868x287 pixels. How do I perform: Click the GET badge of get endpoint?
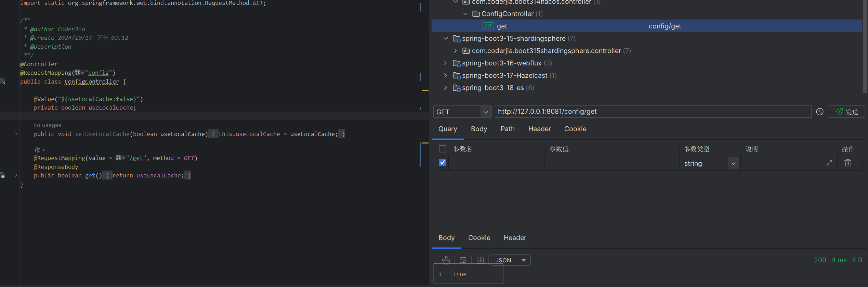click(488, 26)
